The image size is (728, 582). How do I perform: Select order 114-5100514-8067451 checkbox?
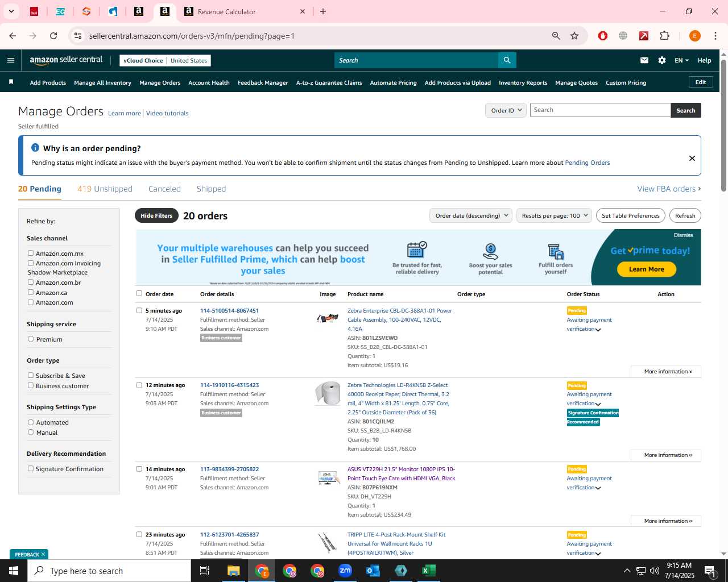139,310
